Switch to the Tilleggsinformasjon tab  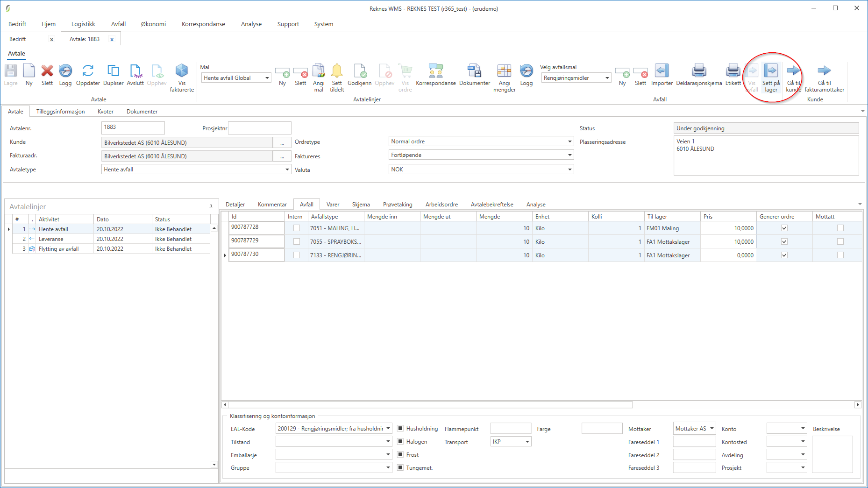[x=61, y=112]
